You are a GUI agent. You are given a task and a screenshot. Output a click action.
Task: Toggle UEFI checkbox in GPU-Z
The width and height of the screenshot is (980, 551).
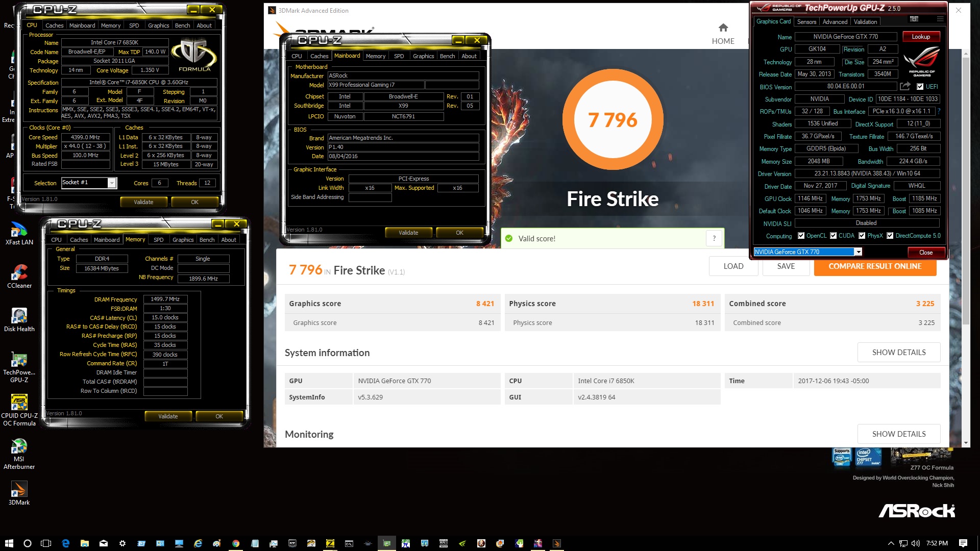(920, 87)
